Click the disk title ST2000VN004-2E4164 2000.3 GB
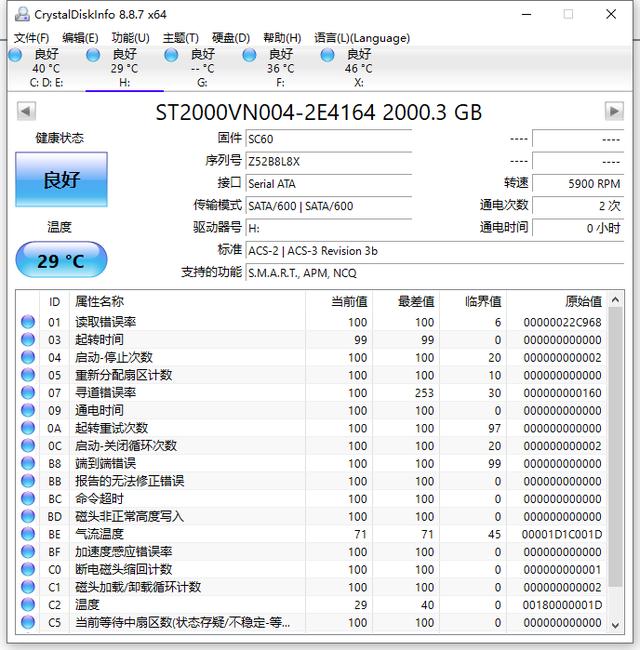The width and height of the screenshot is (640, 650). pyautogui.click(x=319, y=112)
